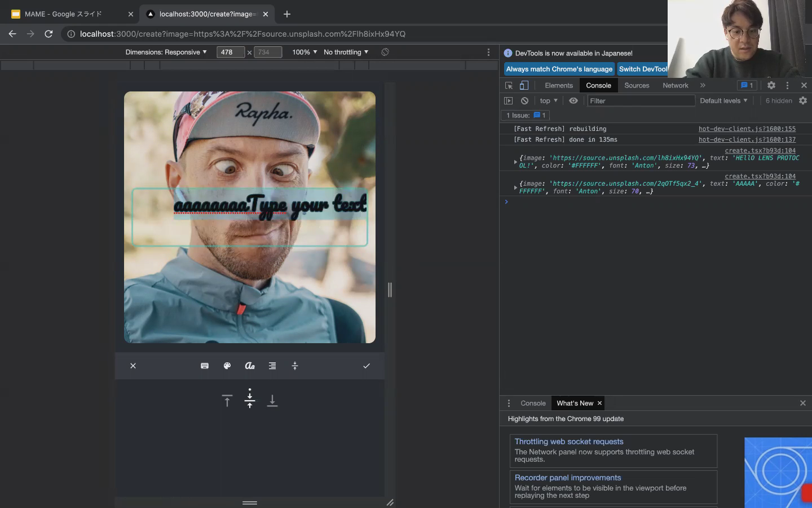The height and width of the screenshot is (508, 812).
Task: Open device toolbar more options menu
Action: coord(488,52)
